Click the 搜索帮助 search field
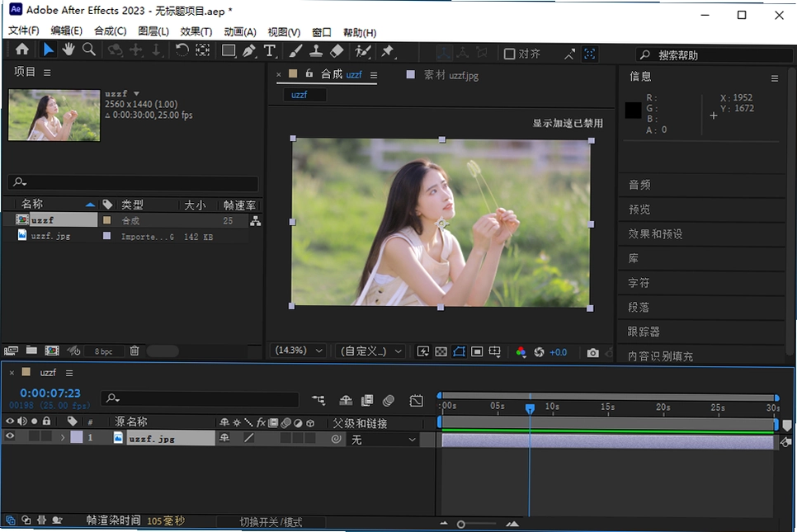Image resolution: width=797 pixels, height=532 pixels. click(714, 55)
